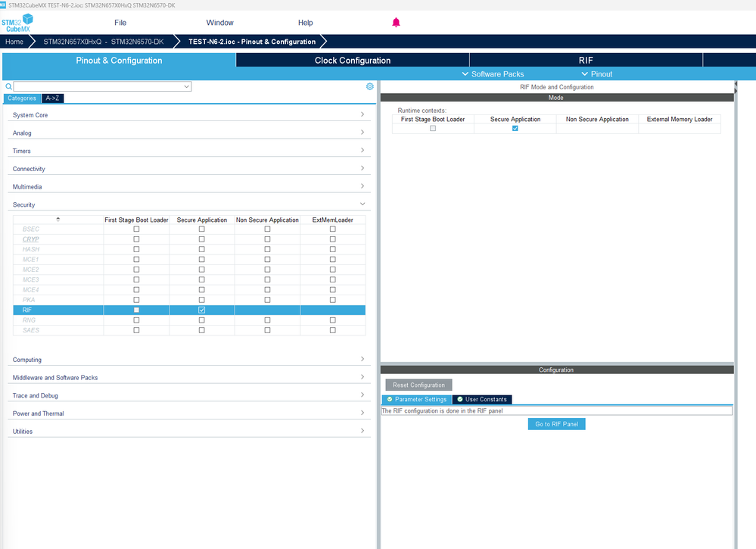
Task: Expand the Multimedia category
Action: point(189,186)
